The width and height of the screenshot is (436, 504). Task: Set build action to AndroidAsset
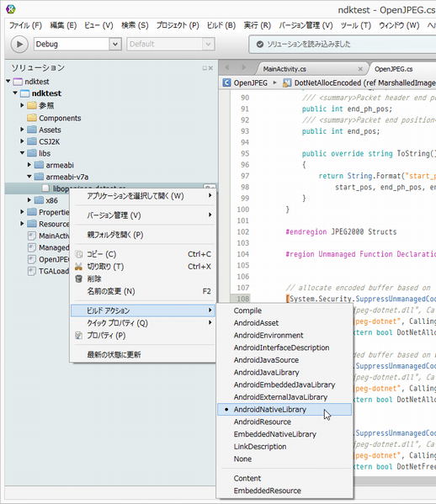pyautogui.click(x=284, y=323)
